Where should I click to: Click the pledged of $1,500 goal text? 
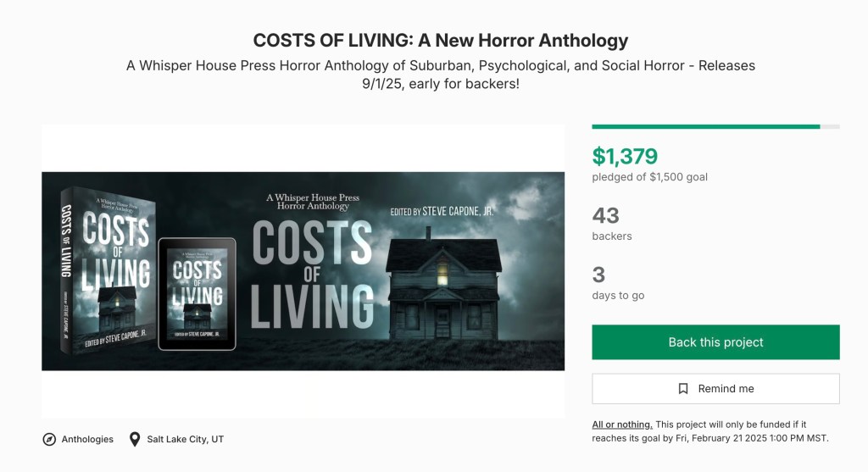tap(649, 177)
